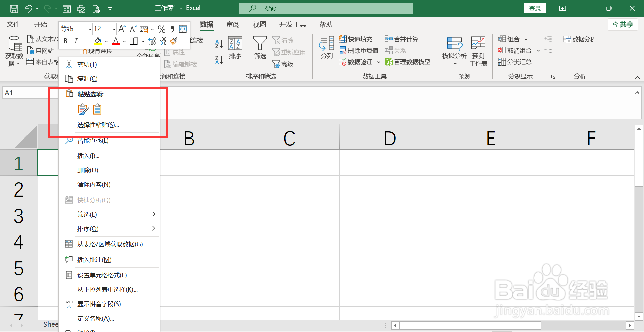
Task: Choose Format Cells (设置单元格格式)
Action: pos(109,275)
